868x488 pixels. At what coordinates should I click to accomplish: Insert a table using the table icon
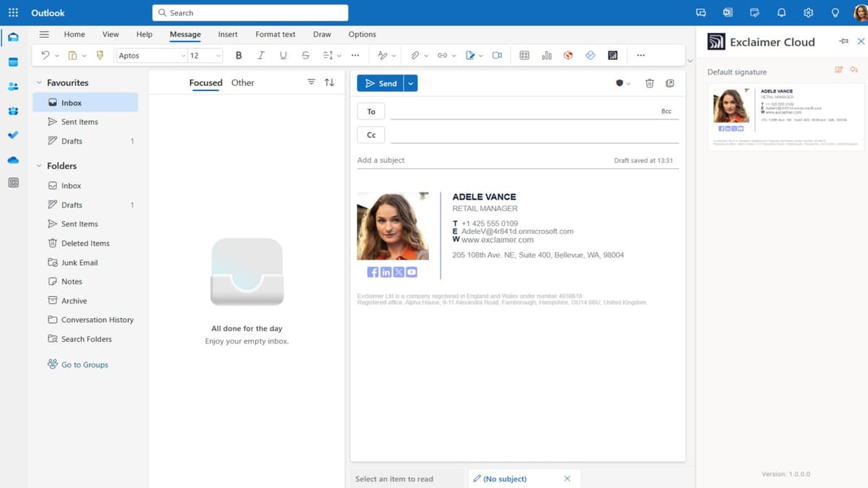tap(524, 55)
